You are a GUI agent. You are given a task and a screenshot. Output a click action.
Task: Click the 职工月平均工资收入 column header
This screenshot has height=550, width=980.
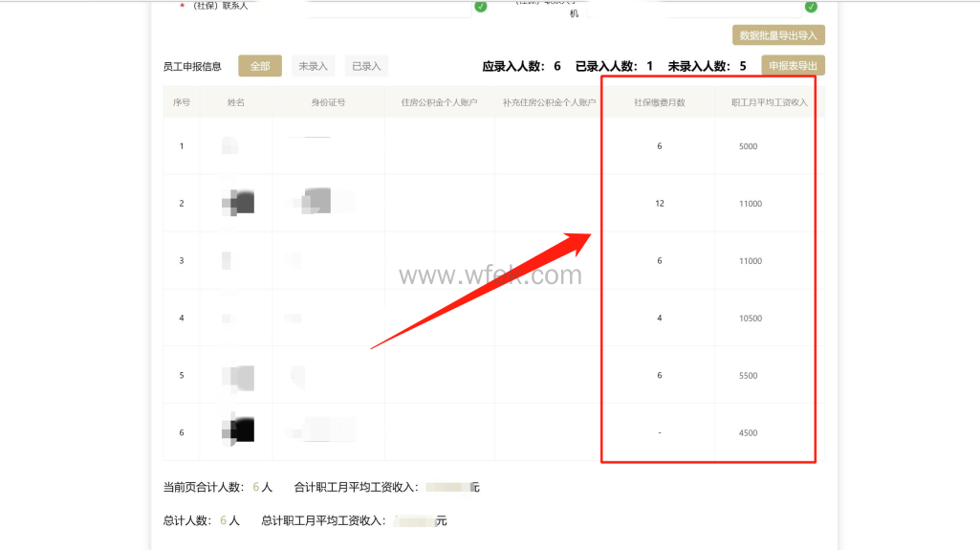[x=769, y=102]
